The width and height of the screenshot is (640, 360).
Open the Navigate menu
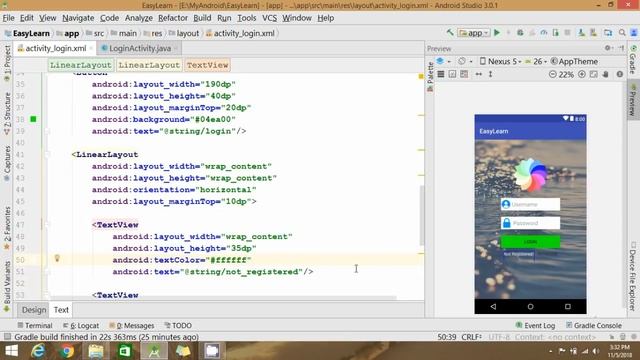(78, 18)
